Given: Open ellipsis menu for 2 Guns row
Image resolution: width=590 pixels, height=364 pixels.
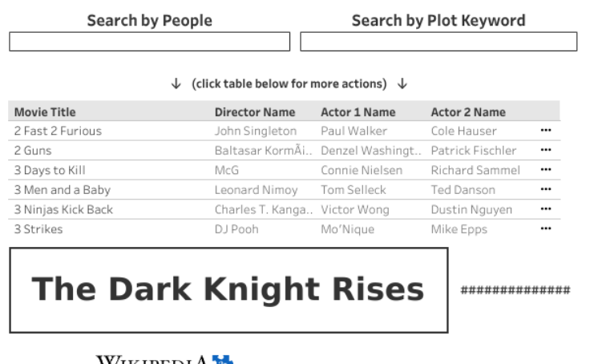Looking at the screenshot, I should point(546,150).
